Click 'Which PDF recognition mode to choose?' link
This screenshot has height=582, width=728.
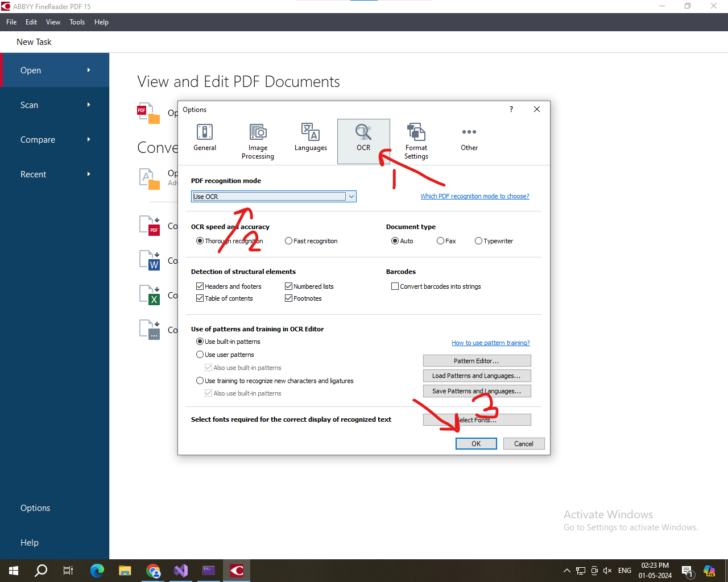point(474,196)
